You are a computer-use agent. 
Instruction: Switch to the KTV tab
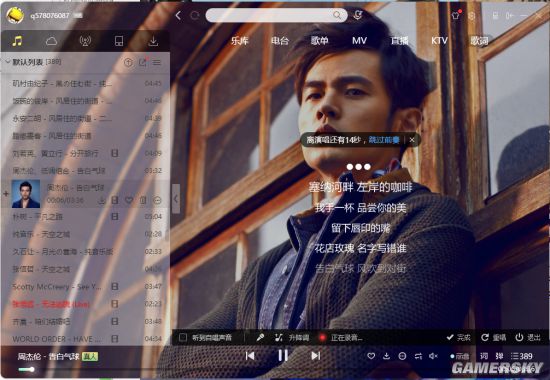click(x=439, y=41)
